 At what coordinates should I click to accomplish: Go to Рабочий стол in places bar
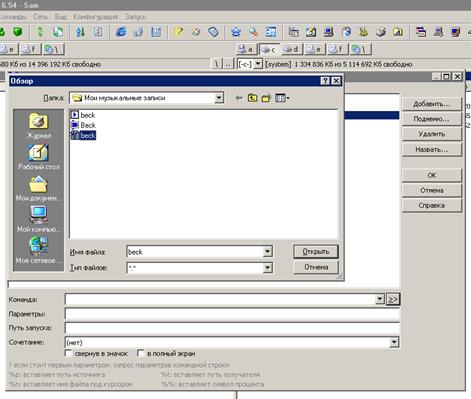tap(38, 157)
